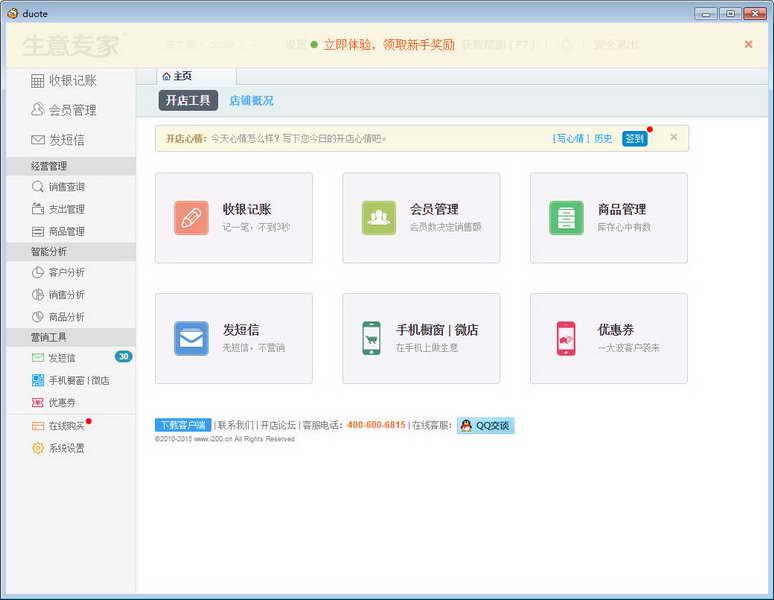Viewport: 774px width, 600px height.
Task: Dismiss the 开店心情 notice bar
Action: (x=674, y=137)
